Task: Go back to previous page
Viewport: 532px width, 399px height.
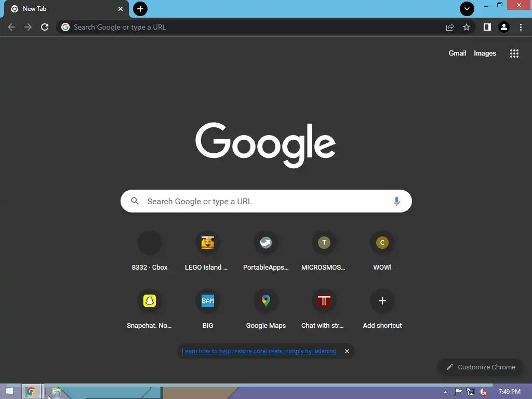Action: point(11,27)
